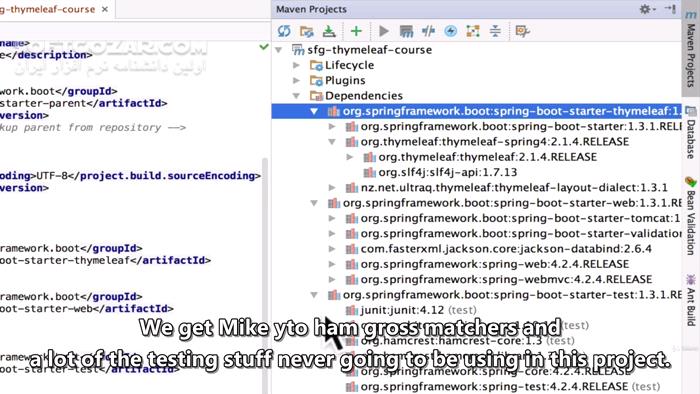Expand spring-boot-starter-validation node

pos(332,234)
